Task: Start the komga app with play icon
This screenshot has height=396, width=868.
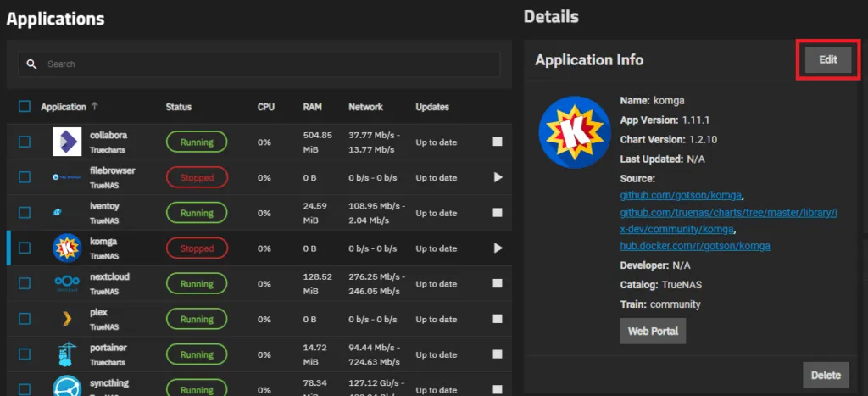Action: [498, 248]
